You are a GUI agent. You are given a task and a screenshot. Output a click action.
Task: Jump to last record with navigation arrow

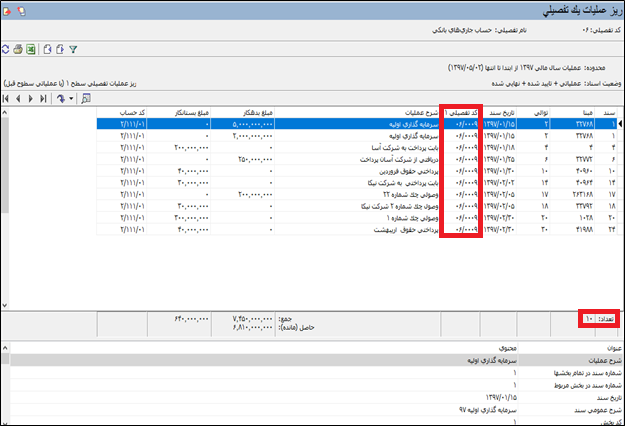pos(42,99)
